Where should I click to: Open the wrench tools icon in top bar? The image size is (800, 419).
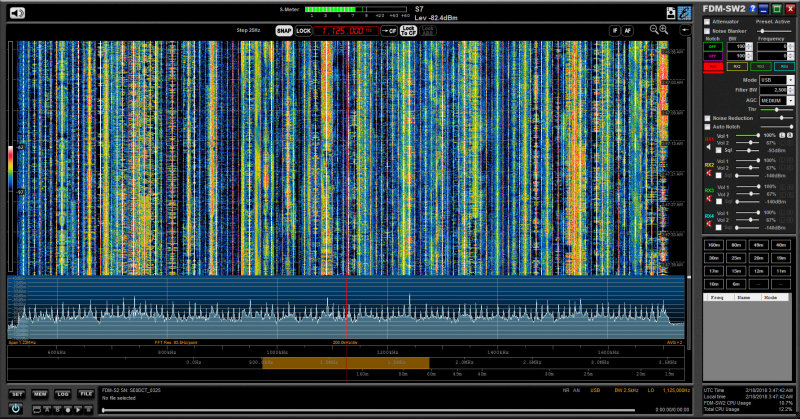click(x=684, y=13)
